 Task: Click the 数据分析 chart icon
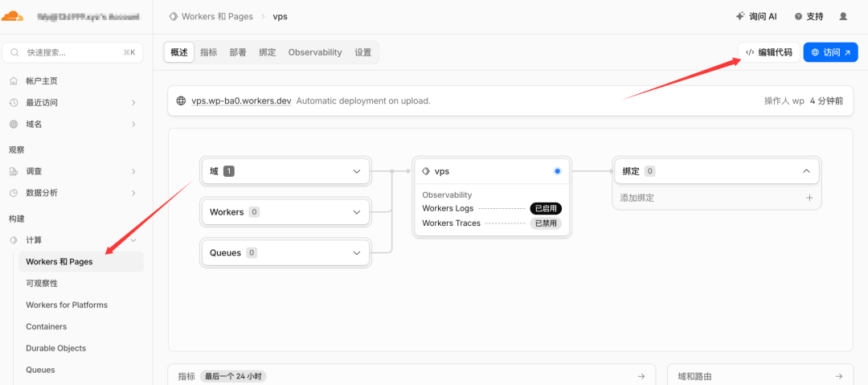14,193
